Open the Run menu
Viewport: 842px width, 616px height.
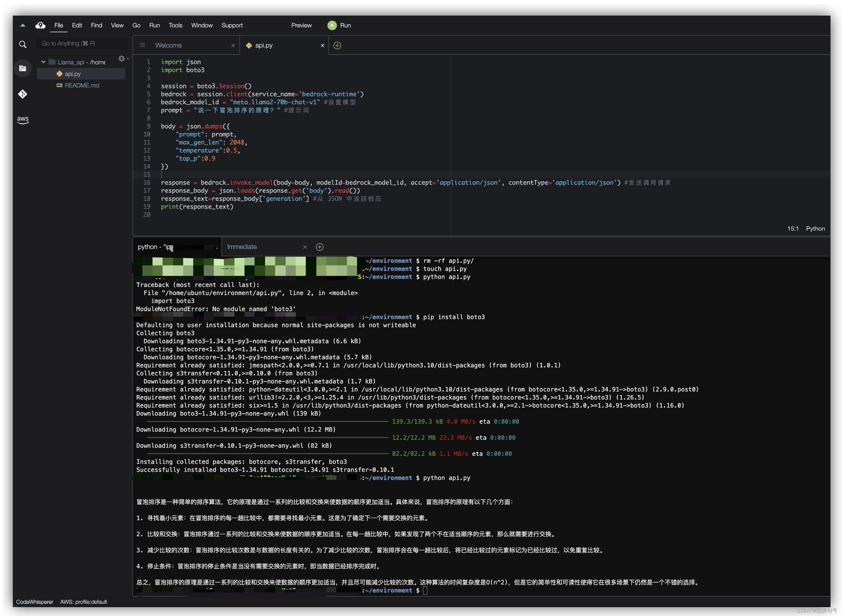154,25
